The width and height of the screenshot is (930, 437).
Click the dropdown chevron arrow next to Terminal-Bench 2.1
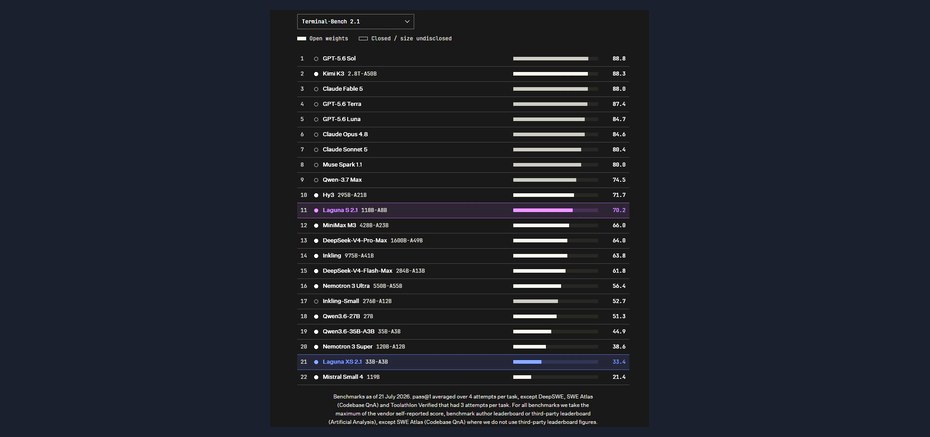(407, 21)
